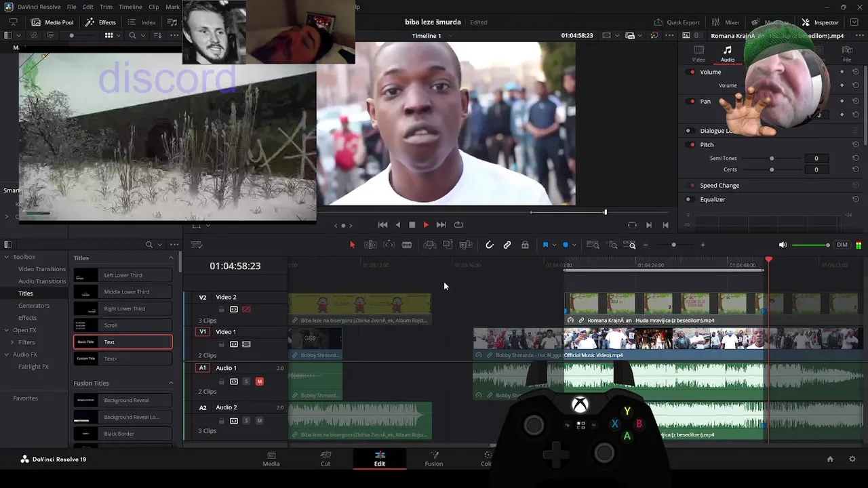Click Detail Zoom icon
The width and height of the screenshot is (868, 488).
[612, 245]
